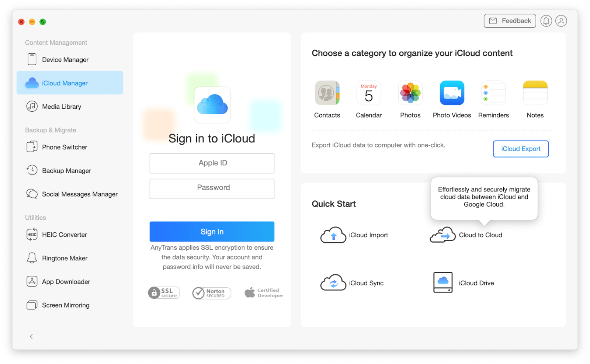Viewport: 590px width, 364px height.
Task: Click the App Downloader label
Action: 66,282
